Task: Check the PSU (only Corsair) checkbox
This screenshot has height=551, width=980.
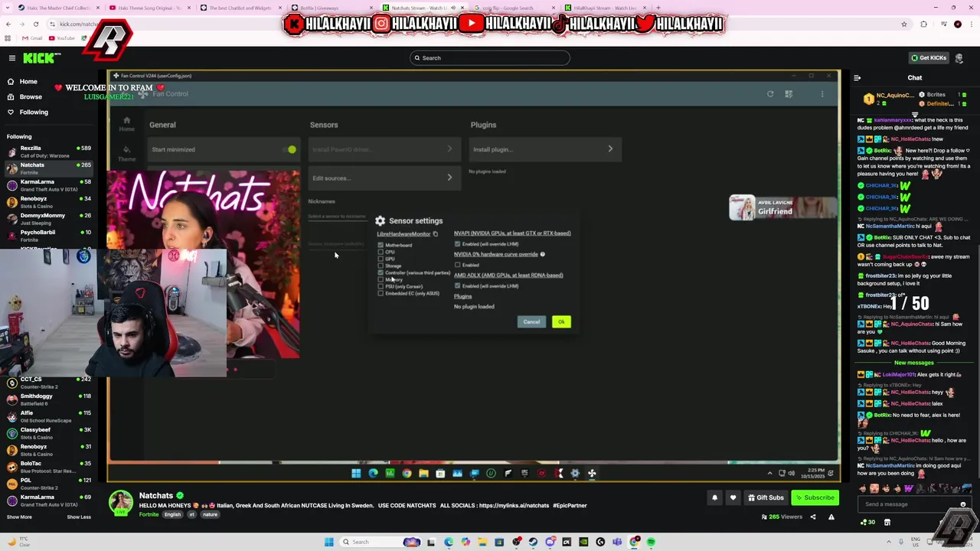Action: [381, 286]
